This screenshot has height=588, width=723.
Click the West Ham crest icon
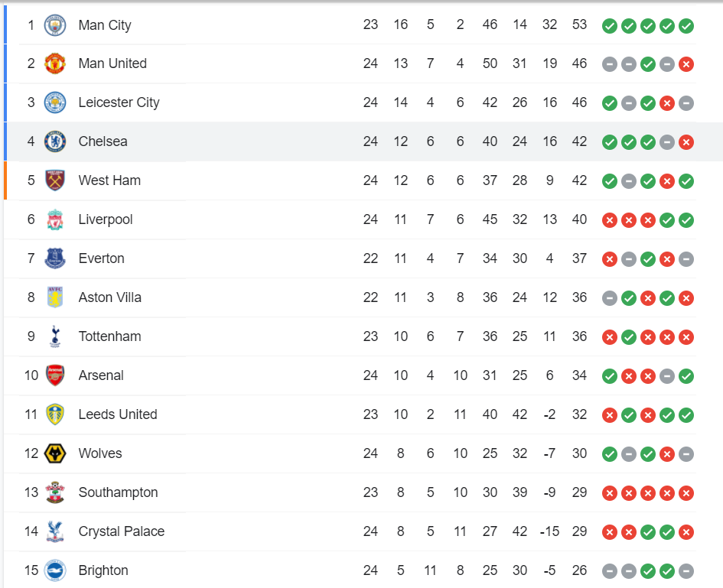tap(55, 180)
